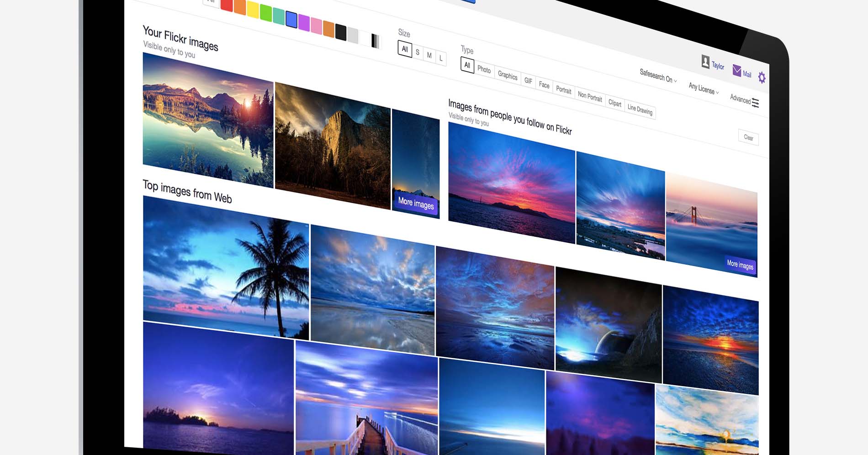Image resolution: width=868 pixels, height=455 pixels.
Task: Open the Mail text link
Action: (x=747, y=74)
